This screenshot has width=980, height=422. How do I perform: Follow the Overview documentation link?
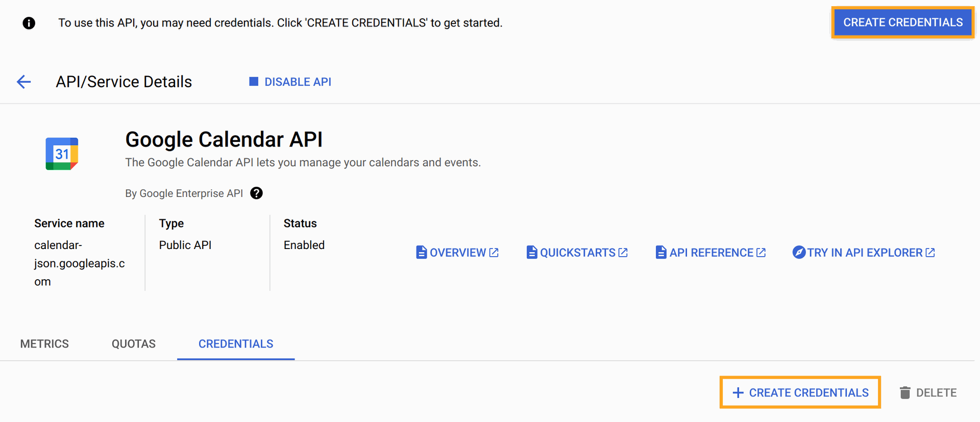pyautogui.click(x=458, y=253)
